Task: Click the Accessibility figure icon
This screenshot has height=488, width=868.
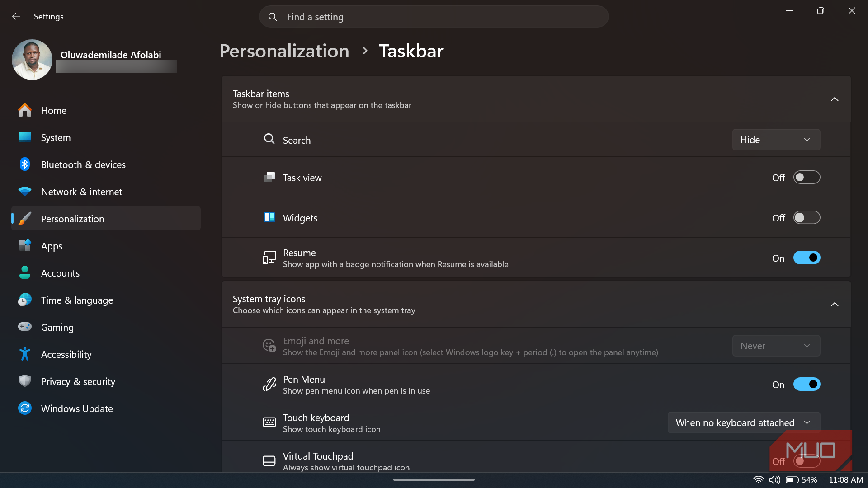Action: pos(25,354)
